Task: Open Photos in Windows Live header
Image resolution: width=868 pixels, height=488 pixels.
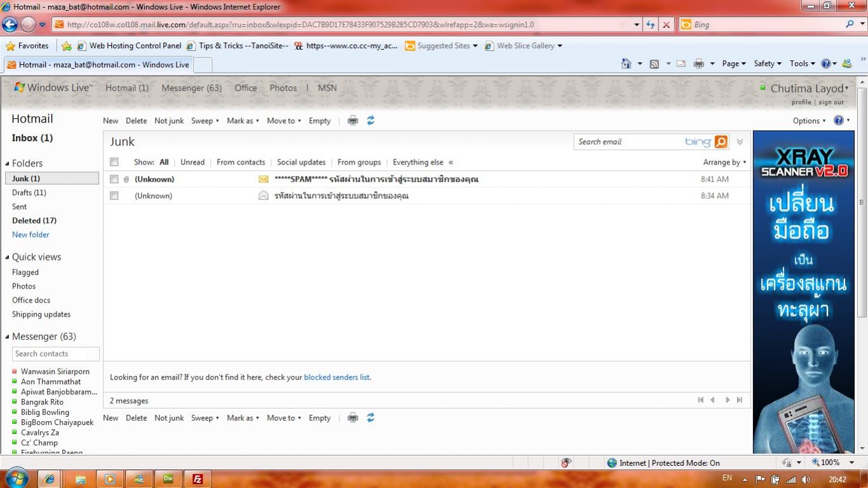Action: [283, 88]
